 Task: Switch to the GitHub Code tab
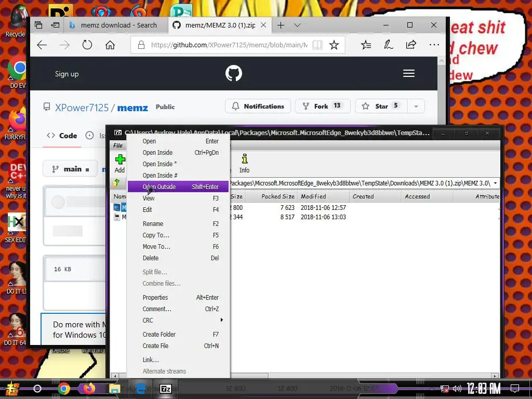[x=62, y=136]
